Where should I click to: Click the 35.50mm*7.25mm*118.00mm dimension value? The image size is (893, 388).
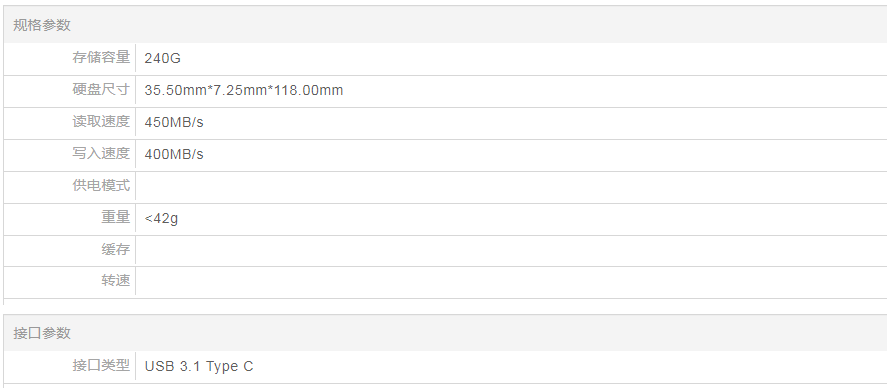244,90
